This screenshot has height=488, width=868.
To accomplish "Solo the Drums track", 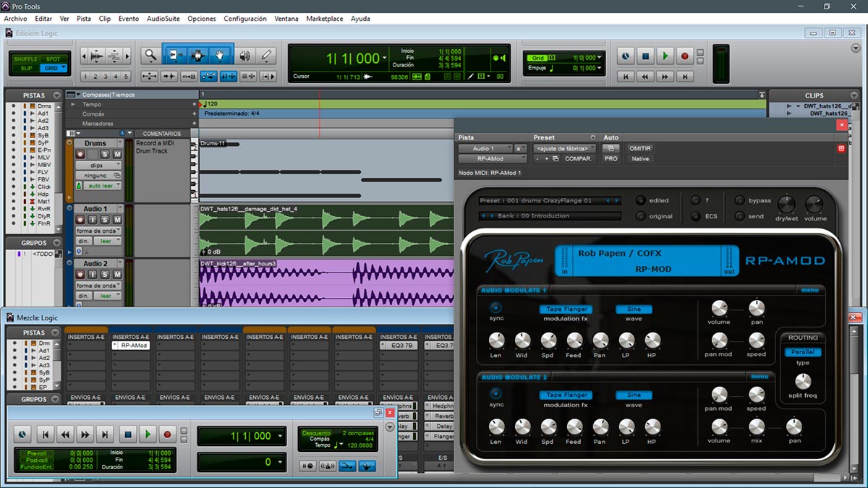I will (105, 154).
